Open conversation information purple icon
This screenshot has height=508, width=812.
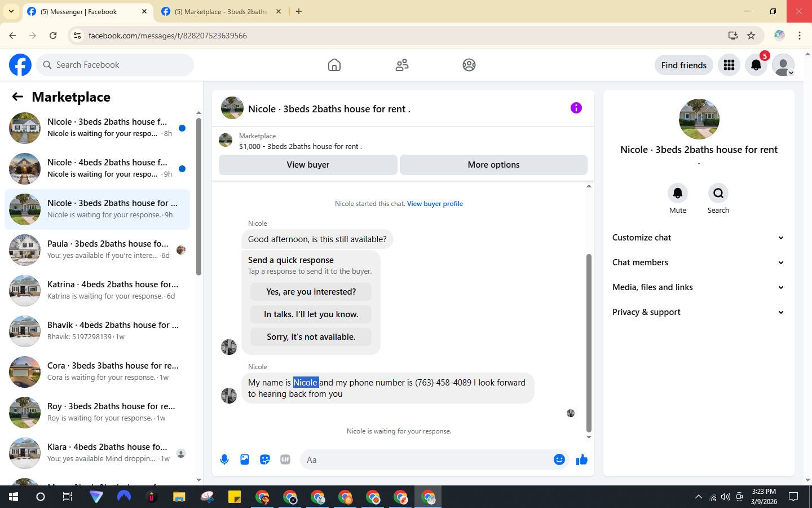point(576,108)
